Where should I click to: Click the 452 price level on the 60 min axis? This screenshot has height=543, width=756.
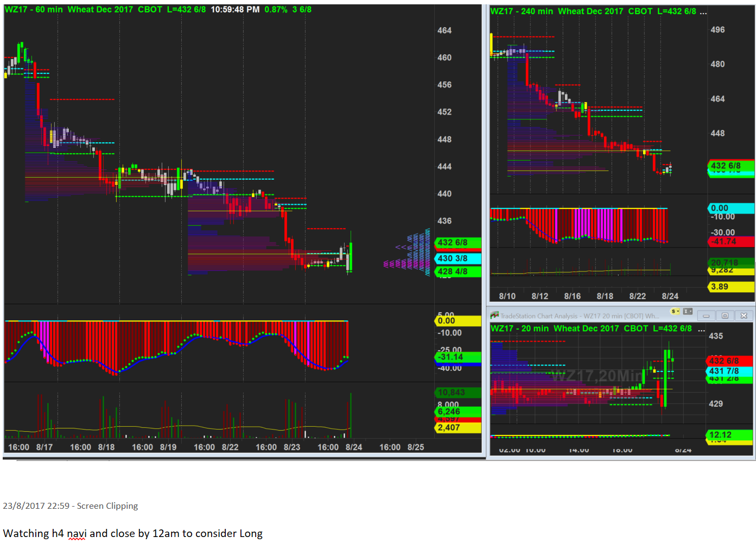(444, 112)
